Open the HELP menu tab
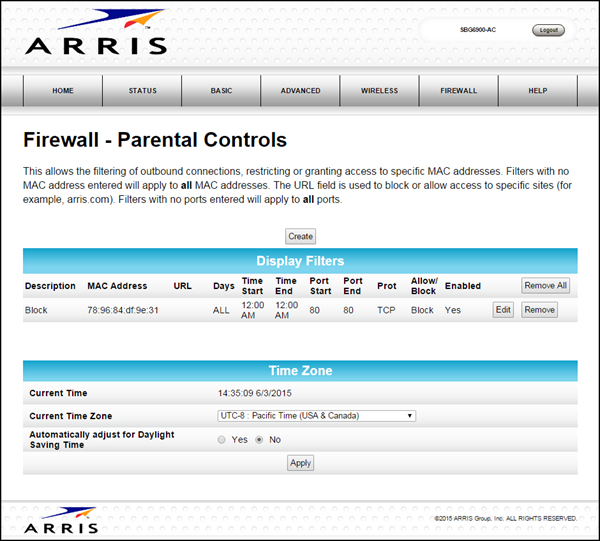600x541 pixels. point(538,91)
